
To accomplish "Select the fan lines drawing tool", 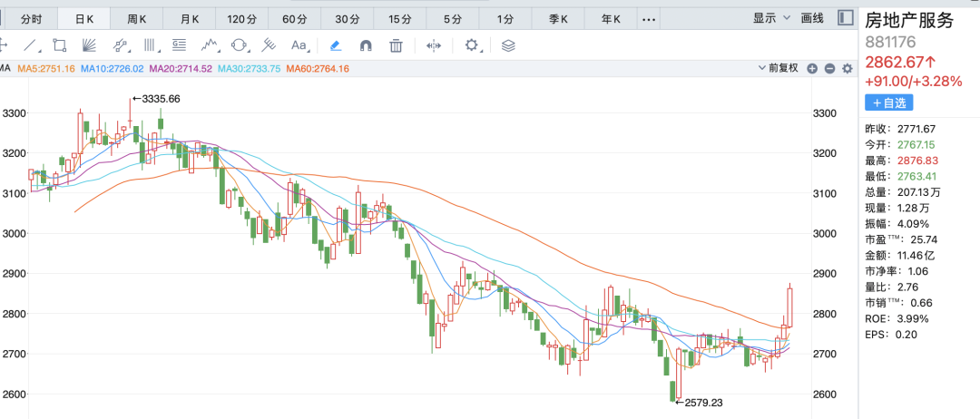I will 89,44.
